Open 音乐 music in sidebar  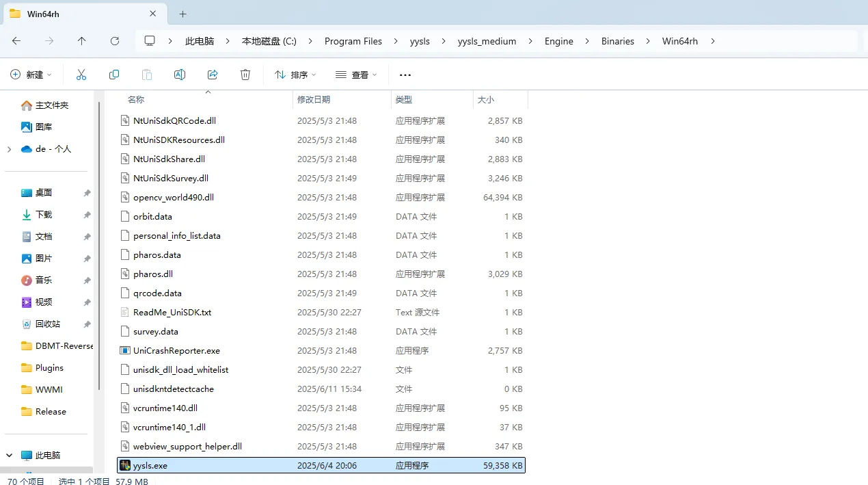[44, 280]
